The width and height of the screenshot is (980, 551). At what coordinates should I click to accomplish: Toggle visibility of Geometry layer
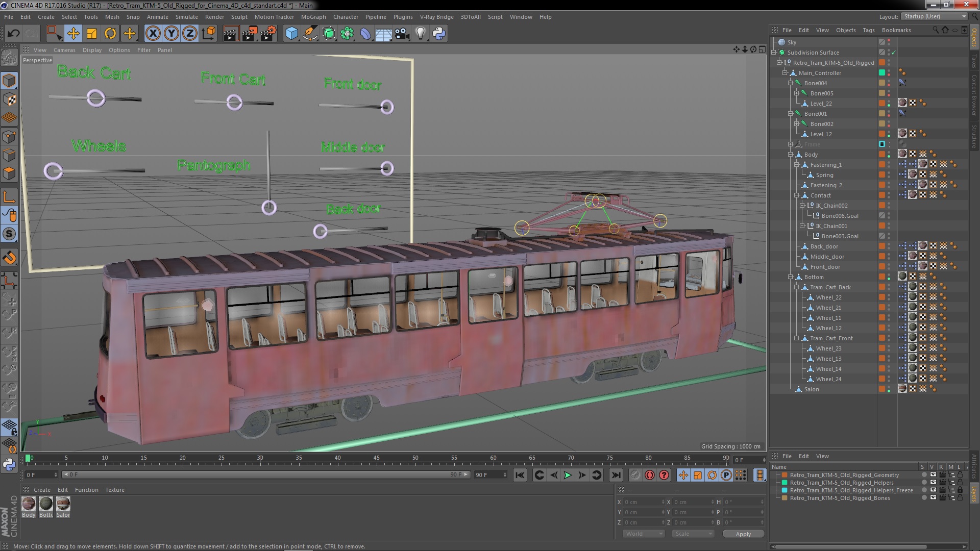click(x=933, y=475)
